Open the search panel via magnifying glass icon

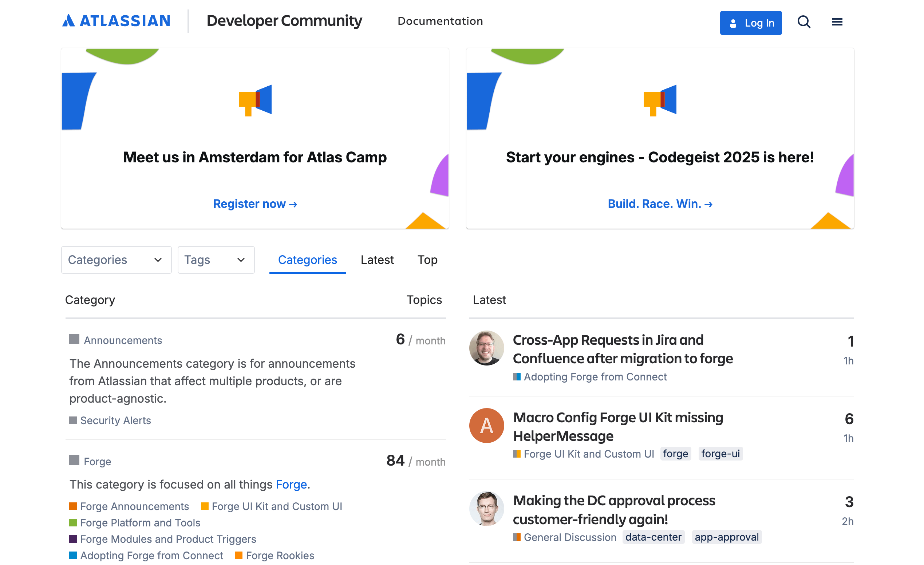(803, 23)
